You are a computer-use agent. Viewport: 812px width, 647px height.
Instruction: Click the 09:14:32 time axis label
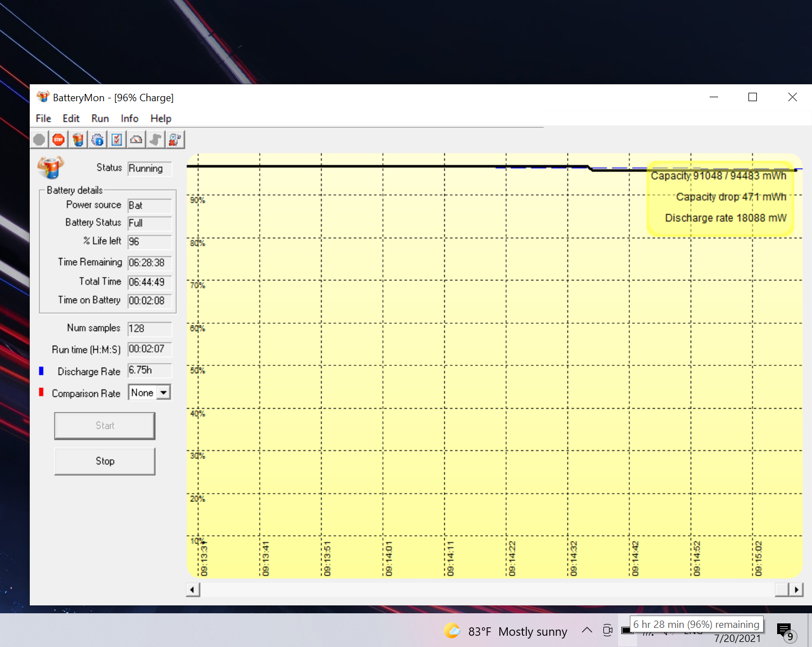tap(574, 559)
